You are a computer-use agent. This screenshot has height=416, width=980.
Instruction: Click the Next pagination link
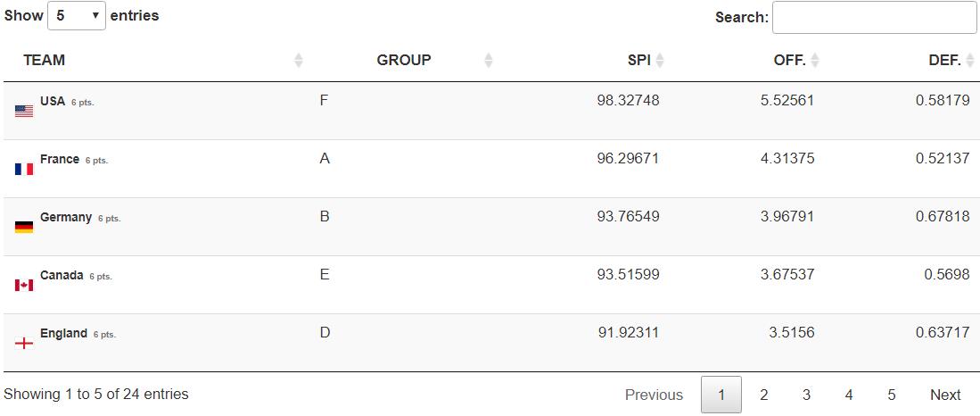click(x=945, y=395)
